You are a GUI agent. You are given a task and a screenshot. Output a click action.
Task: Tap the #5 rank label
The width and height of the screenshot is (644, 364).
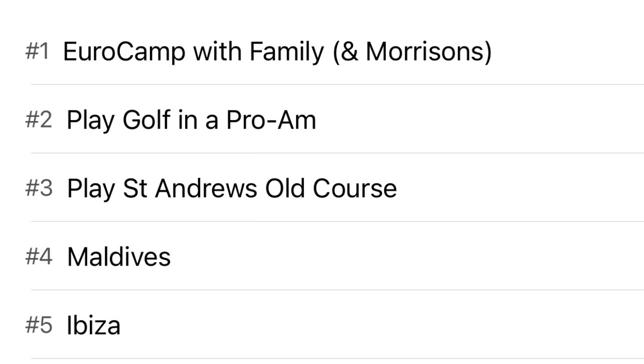click(x=39, y=325)
